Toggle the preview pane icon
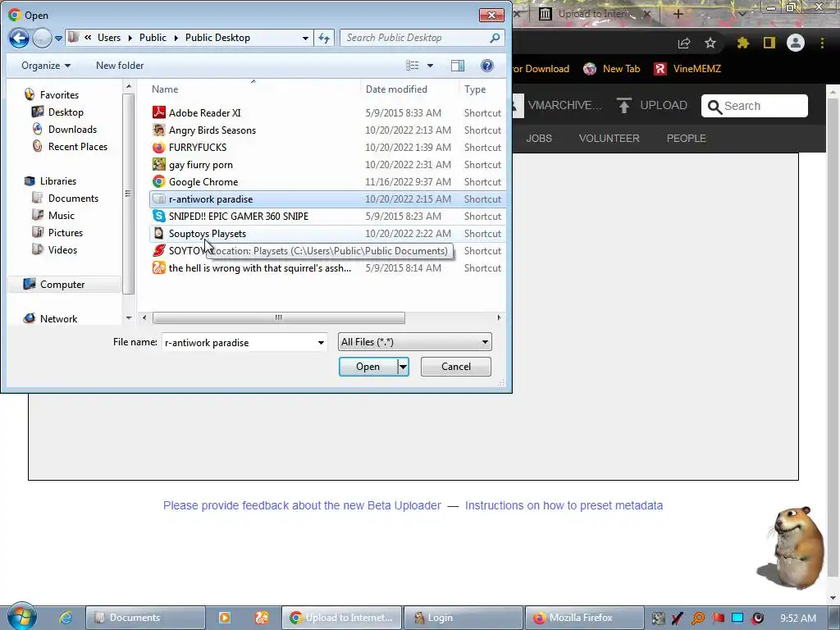The image size is (840, 630). pos(458,66)
